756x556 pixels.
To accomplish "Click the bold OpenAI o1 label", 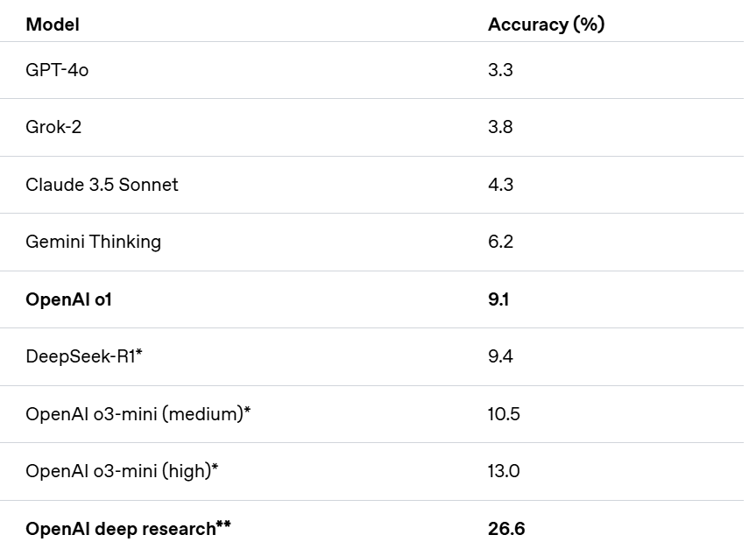I will point(68,299).
